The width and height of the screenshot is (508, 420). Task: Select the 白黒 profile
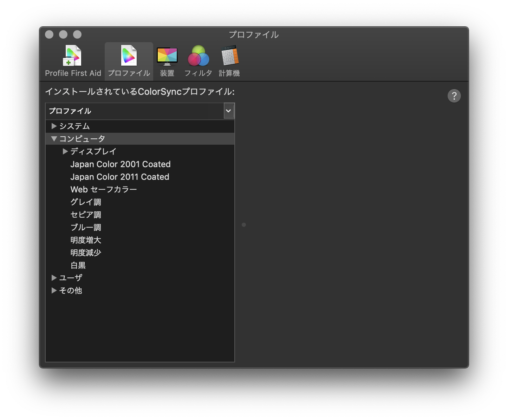point(78,265)
